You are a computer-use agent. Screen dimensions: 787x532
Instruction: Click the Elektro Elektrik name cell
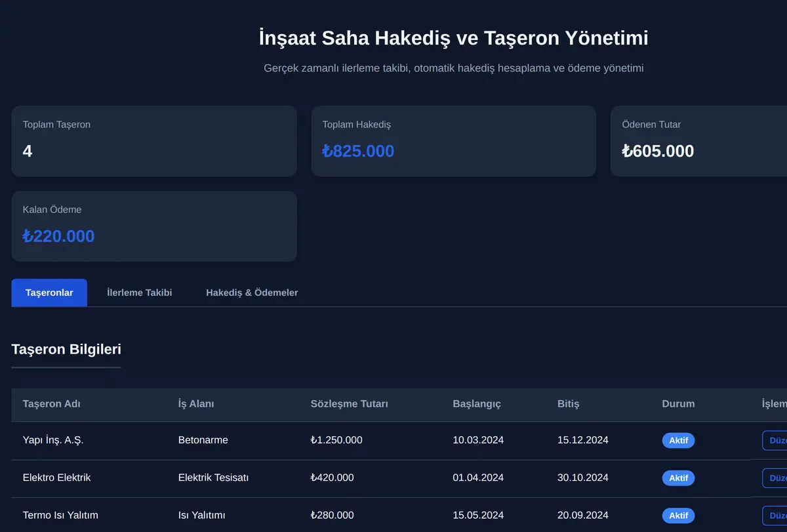tap(56, 478)
